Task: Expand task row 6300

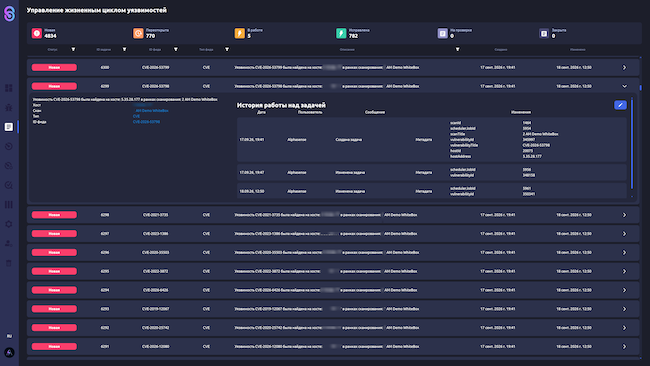Action: pyautogui.click(x=624, y=67)
